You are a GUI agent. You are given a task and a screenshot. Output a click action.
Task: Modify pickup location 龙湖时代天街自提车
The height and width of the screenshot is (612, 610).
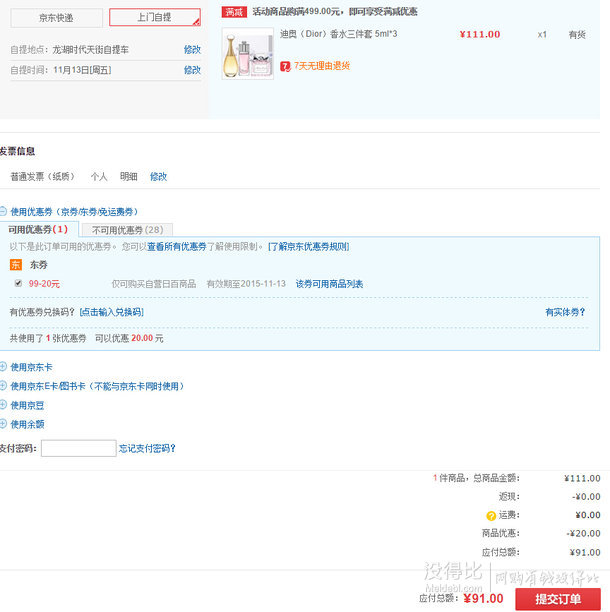[x=192, y=50]
